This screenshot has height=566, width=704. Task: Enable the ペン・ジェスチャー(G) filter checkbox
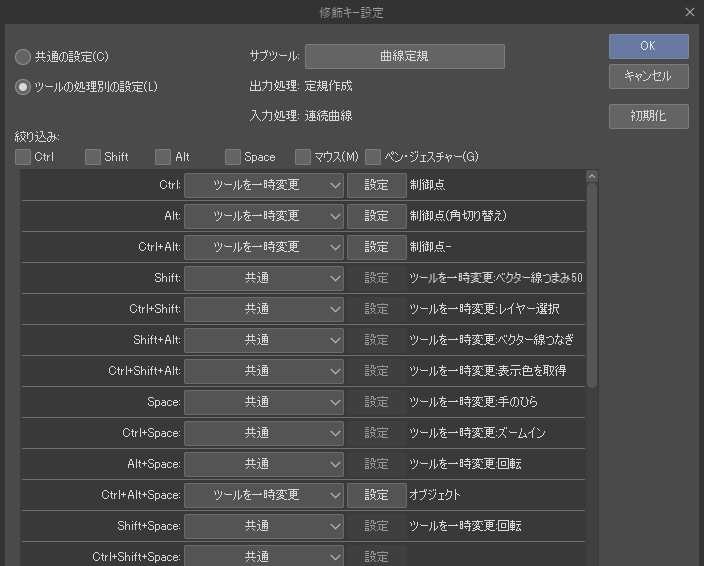point(373,157)
